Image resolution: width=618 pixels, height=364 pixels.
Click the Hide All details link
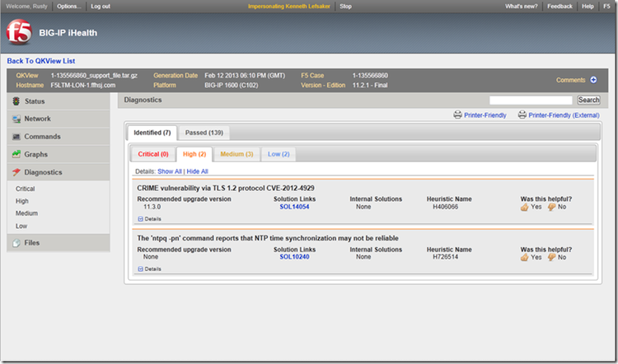197,171
